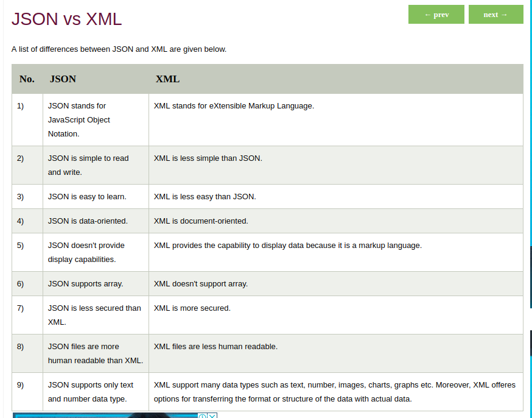
Task: Click the No. column header
Action: tap(27, 79)
